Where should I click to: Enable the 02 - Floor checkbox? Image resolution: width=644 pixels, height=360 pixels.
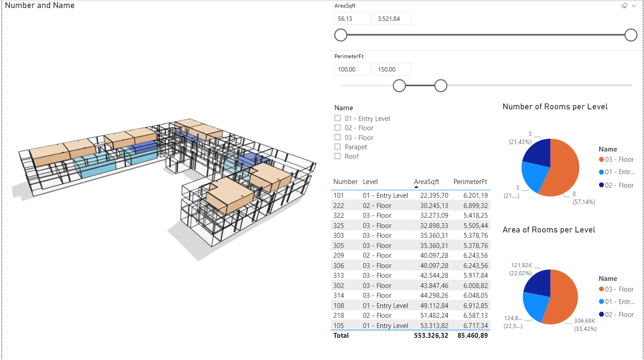pyautogui.click(x=338, y=128)
